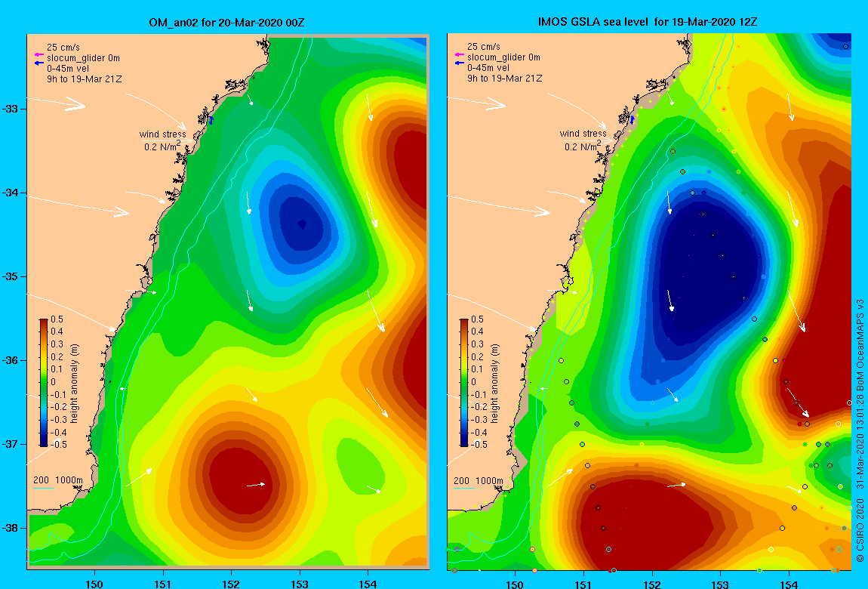The image size is (868, 589).
Task: Click '25 cm/s' scale label in left map
Action: [x=63, y=48]
